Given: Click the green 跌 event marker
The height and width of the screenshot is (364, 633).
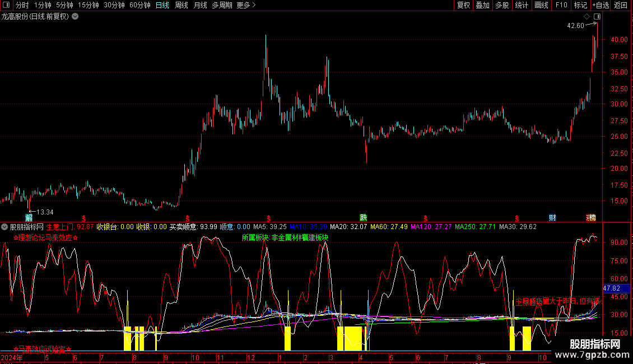Looking at the screenshot, I should [x=364, y=217].
